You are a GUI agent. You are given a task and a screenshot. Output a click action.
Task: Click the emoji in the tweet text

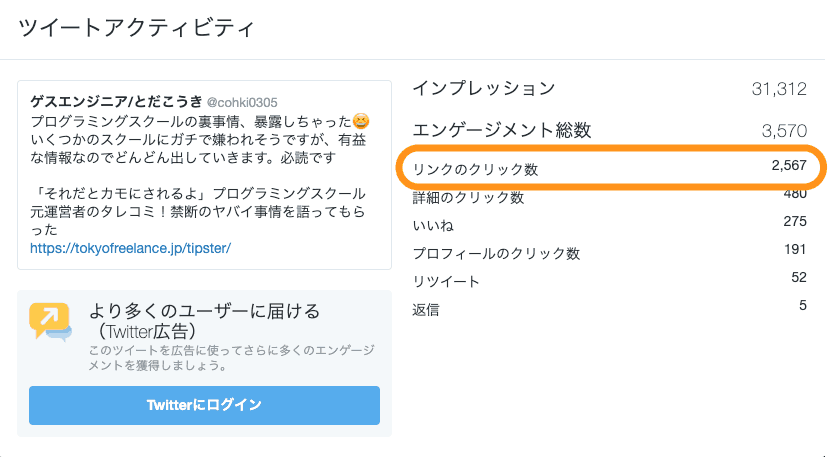[x=361, y=121]
